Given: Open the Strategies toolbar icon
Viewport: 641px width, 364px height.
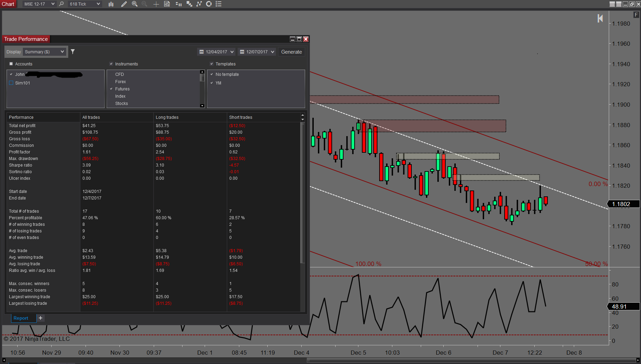Looking at the screenshot, I should (199, 4).
